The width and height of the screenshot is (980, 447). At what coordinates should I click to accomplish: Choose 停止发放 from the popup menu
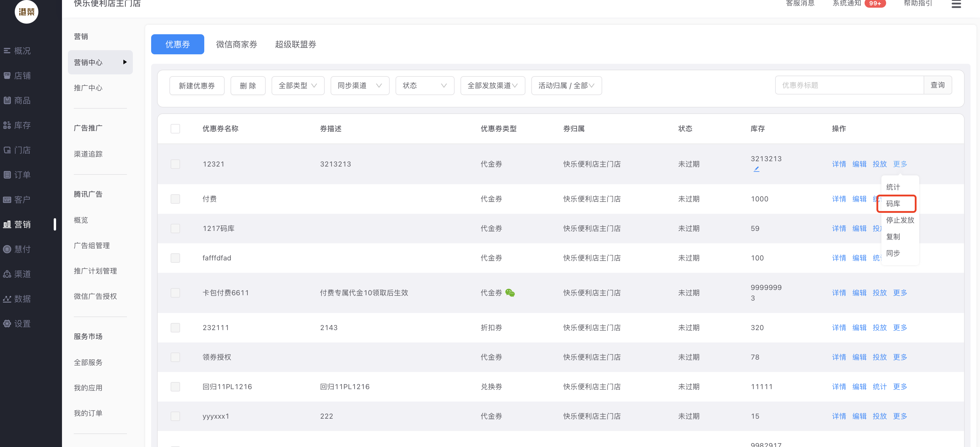900,220
